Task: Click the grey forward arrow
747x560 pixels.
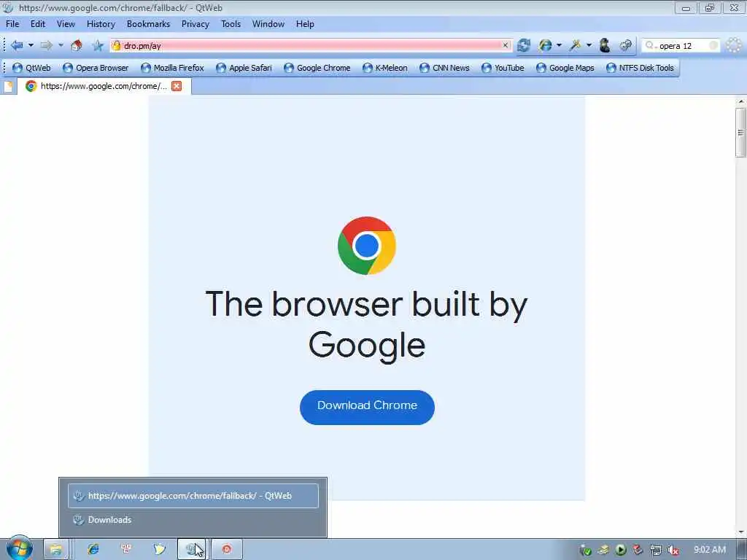Action: (x=46, y=46)
